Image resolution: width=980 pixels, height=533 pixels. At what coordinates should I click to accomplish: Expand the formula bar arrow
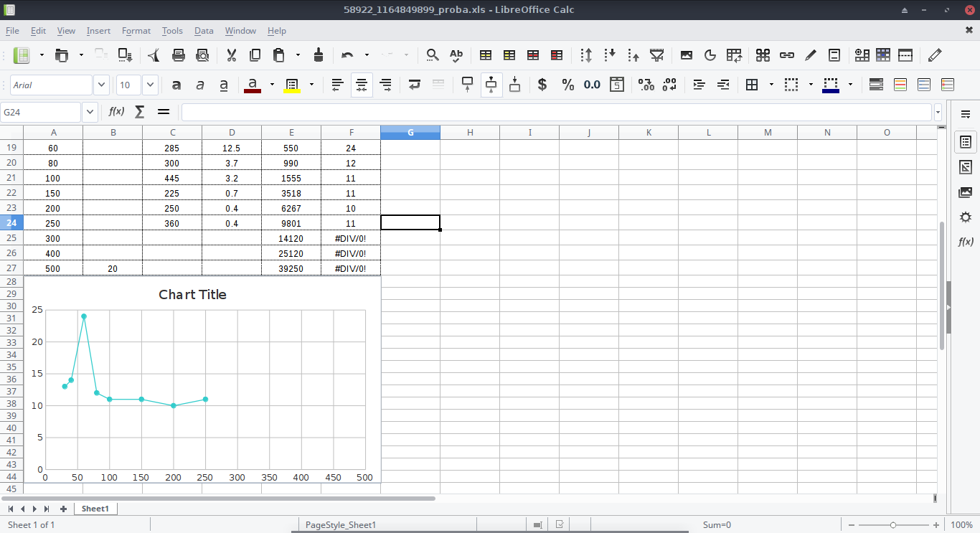(938, 112)
